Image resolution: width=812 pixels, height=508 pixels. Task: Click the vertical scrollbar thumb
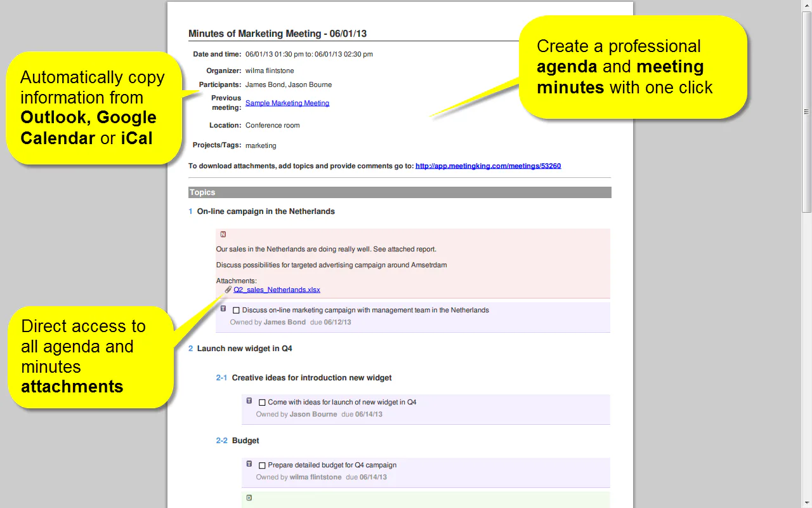(x=807, y=112)
